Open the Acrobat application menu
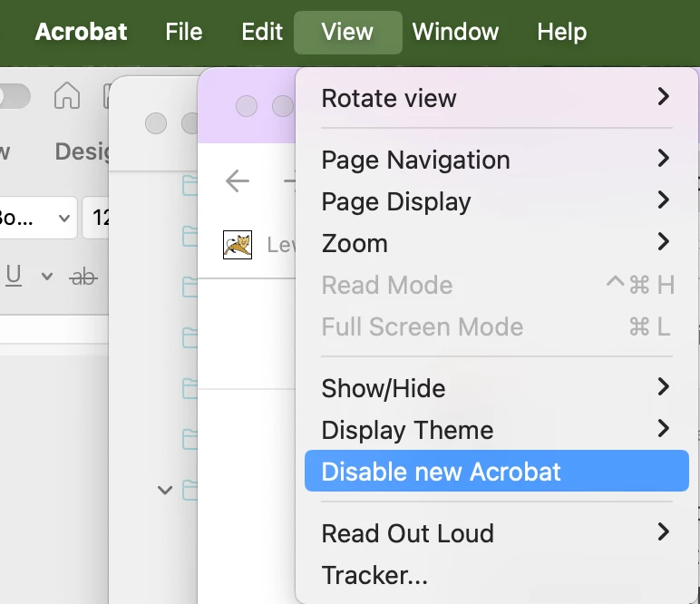Image resolution: width=700 pixels, height=604 pixels. point(81,32)
